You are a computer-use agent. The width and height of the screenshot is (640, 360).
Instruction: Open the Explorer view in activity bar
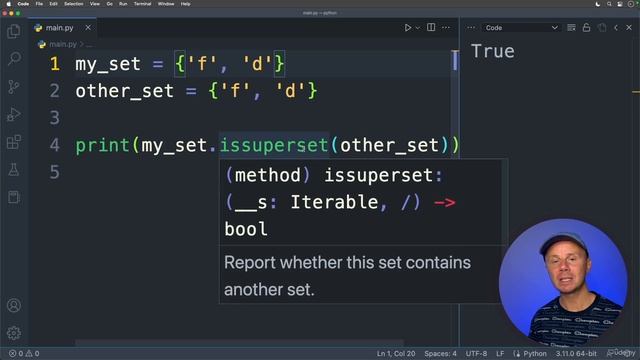click(14, 31)
